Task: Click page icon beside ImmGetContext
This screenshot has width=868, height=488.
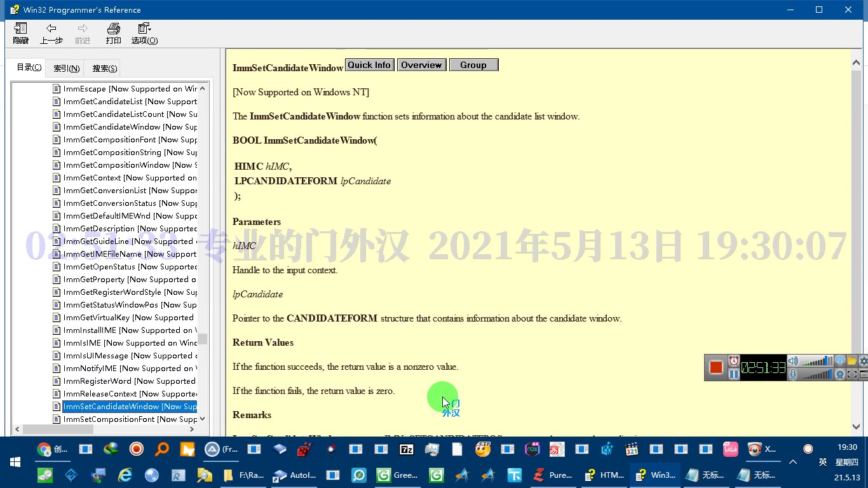Action: (x=57, y=178)
